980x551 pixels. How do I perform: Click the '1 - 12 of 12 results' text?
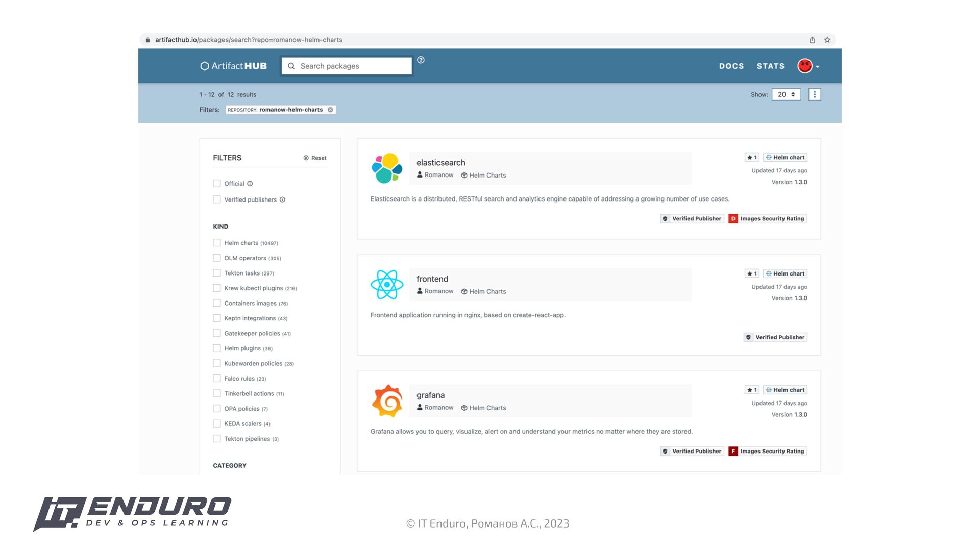(x=228, y=94)
